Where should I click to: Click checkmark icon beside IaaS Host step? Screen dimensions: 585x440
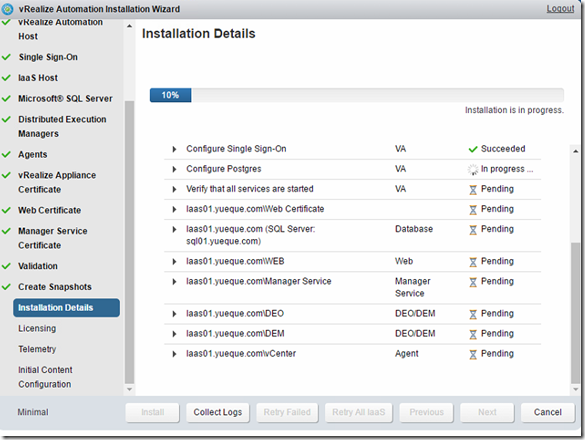click(x=6, y=78)
